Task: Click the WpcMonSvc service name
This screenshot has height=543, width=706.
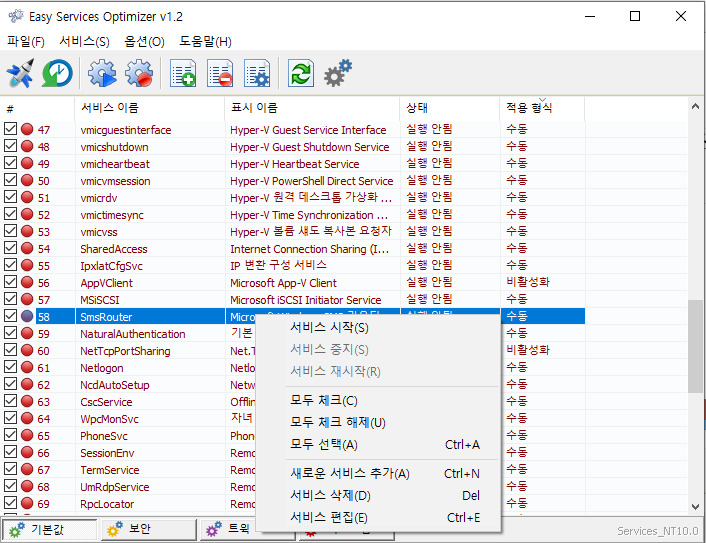Action: [x=109, y=419]
